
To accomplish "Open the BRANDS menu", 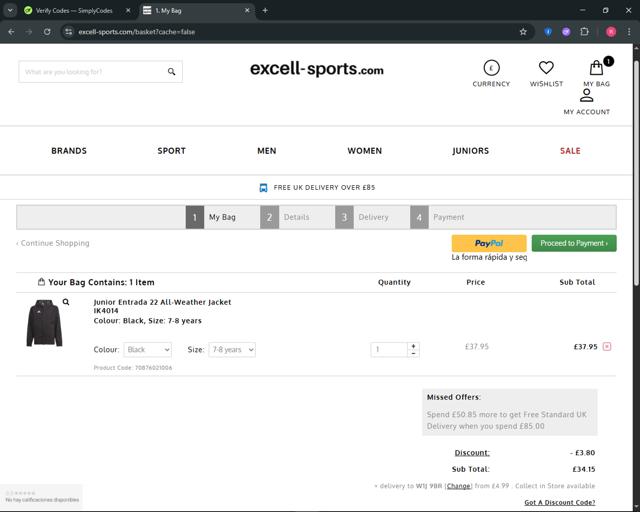I will [x=69, y=151].
